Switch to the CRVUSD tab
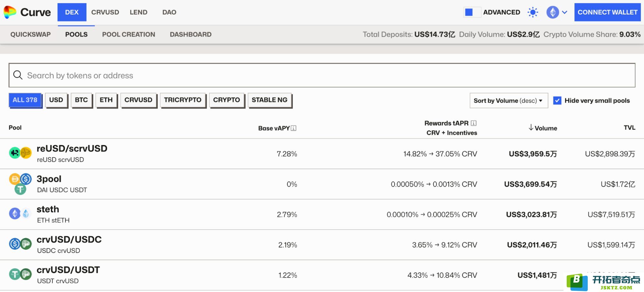 pos(105,12)
